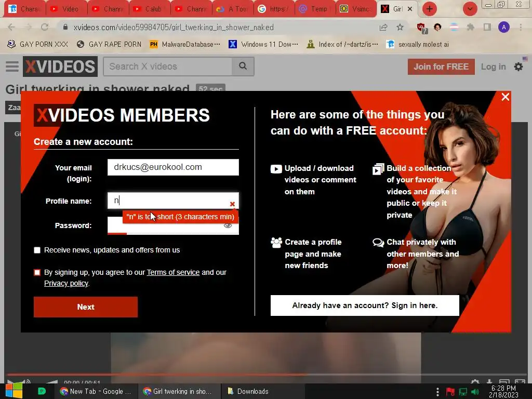Click the Log in link
Screen dimensions: 532x399
[x=494, y=66]
